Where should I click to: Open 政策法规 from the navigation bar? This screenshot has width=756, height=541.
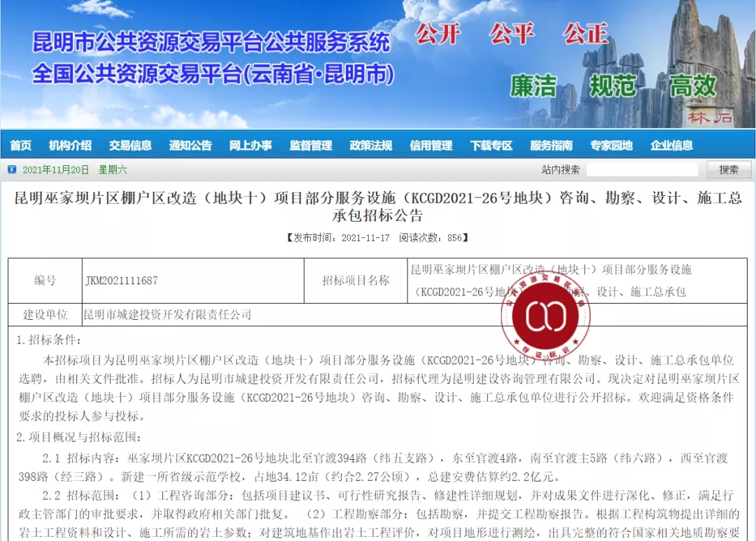tap(371, 146)
